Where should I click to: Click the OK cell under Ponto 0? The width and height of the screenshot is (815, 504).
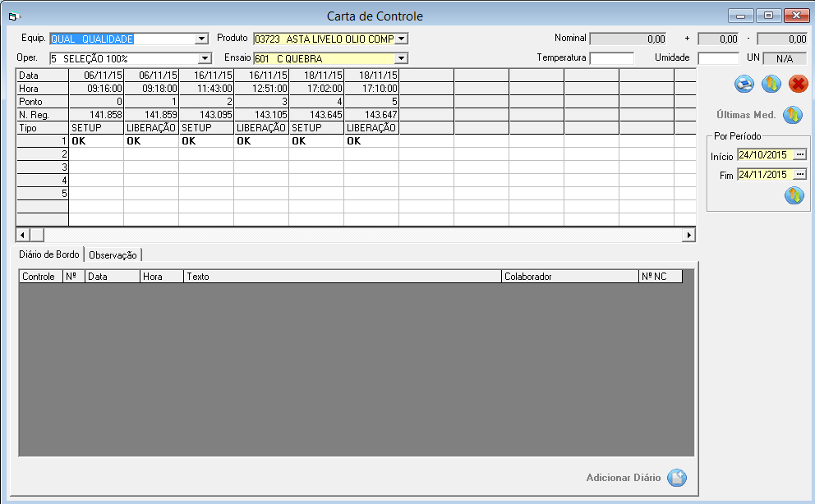[96, 141]
